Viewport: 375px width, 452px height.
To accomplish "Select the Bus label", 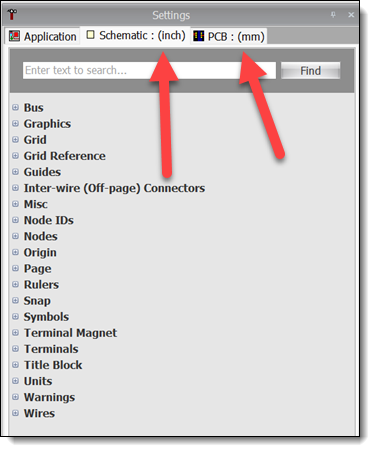I will tap(34, 108).
